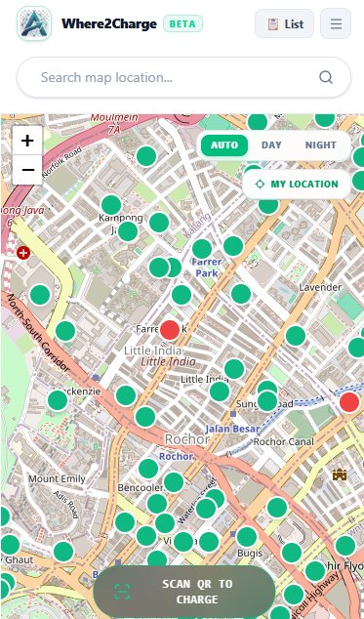
Task: Open the List view
Action: (284, 23)
